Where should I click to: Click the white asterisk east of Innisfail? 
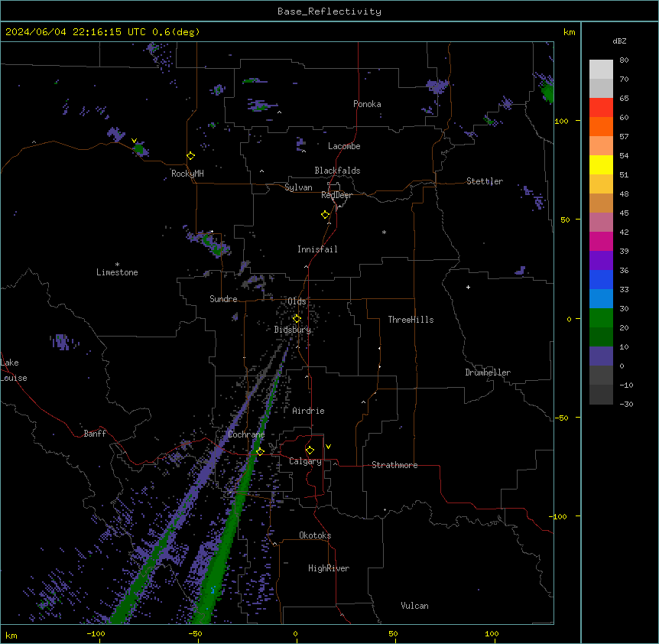tap(384, 232)
